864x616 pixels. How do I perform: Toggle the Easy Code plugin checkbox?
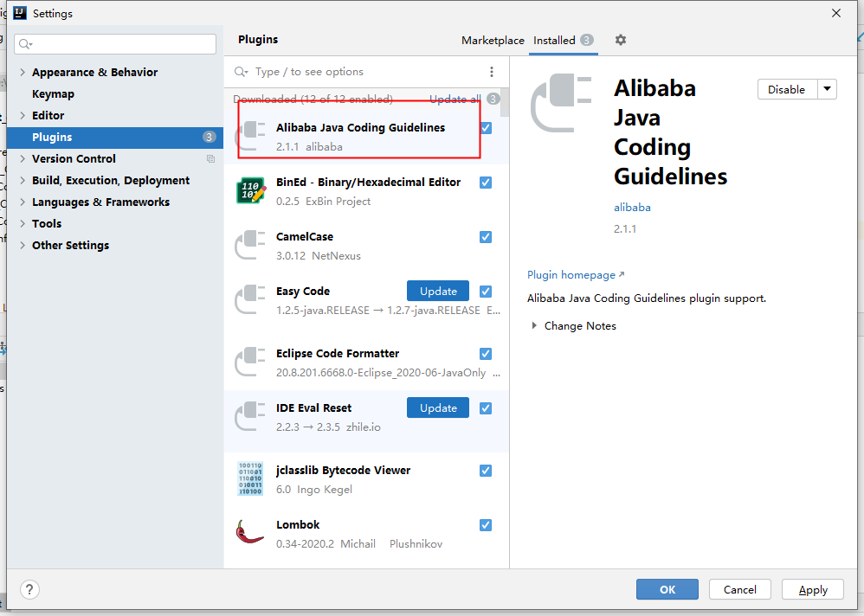(x=486, y=292)
